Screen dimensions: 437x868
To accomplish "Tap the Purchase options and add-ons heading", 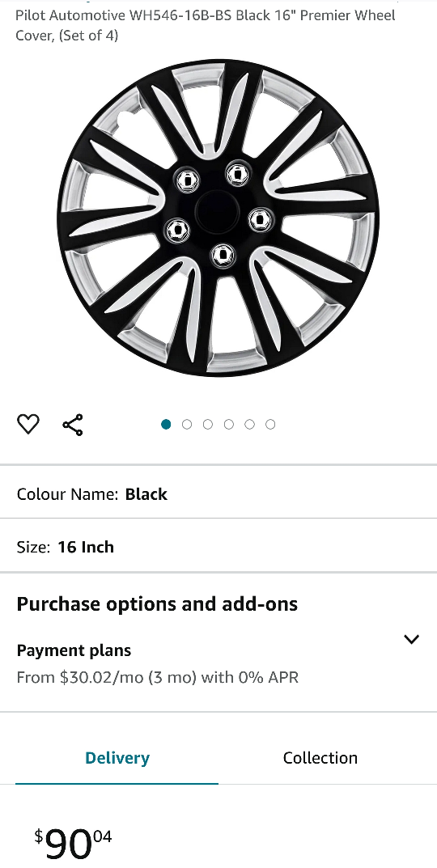I will 157,604.
